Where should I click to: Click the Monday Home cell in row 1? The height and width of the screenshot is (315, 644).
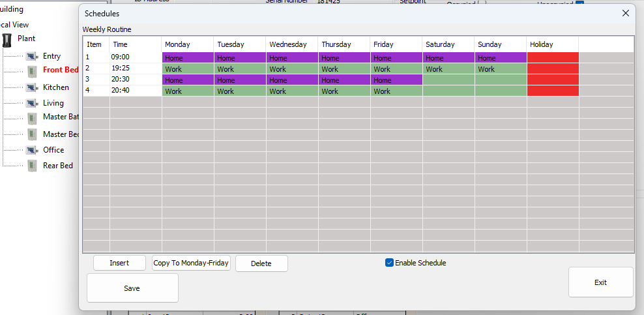pos(188,57)
